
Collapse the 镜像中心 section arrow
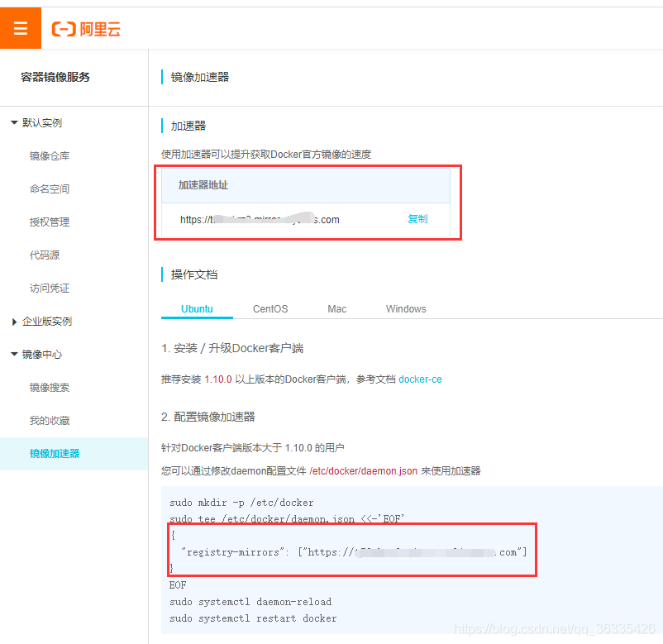14,355
